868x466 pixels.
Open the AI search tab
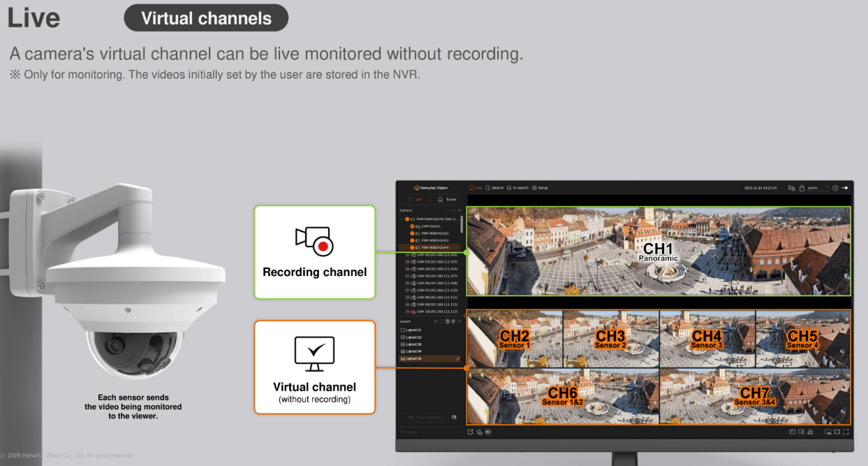[517, 188]
